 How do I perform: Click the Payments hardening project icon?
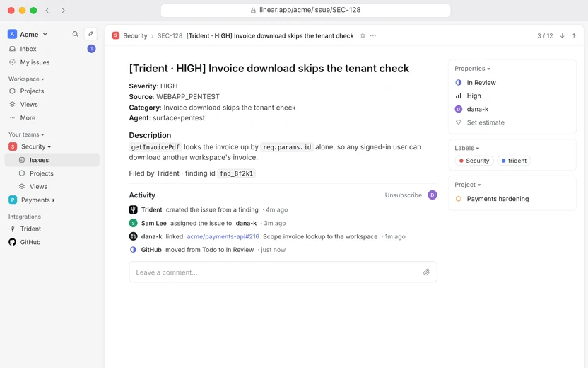point(458,199)
